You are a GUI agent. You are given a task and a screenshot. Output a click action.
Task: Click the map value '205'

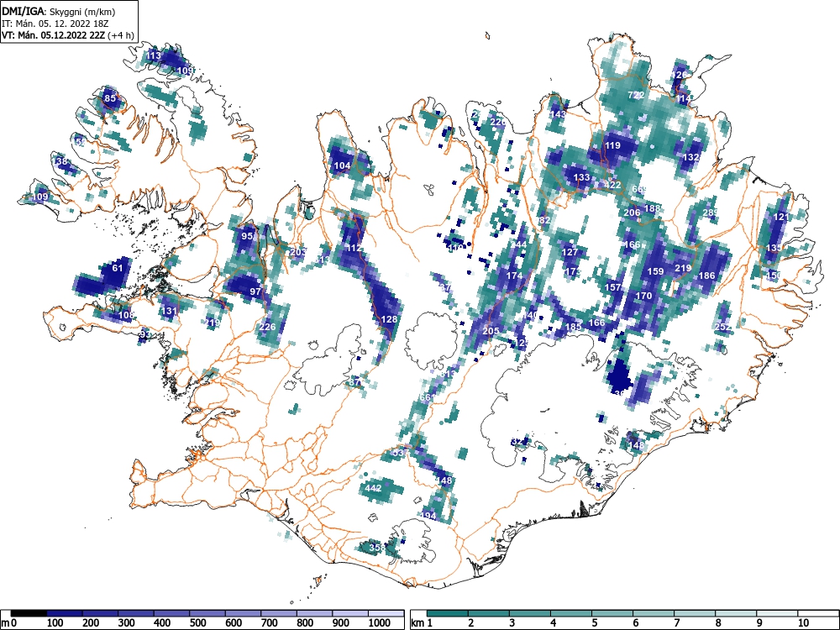491,330
